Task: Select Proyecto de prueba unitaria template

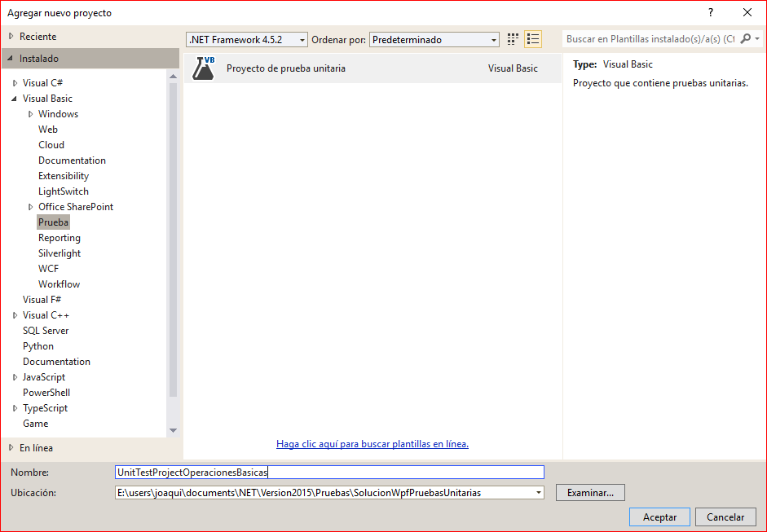Action: click(x=372, y=68)
